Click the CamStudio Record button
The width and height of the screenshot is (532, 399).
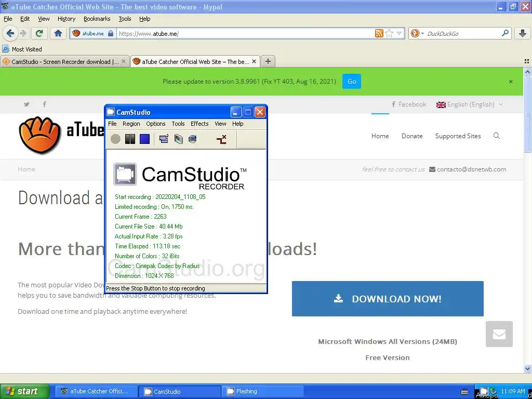(115, 139)
